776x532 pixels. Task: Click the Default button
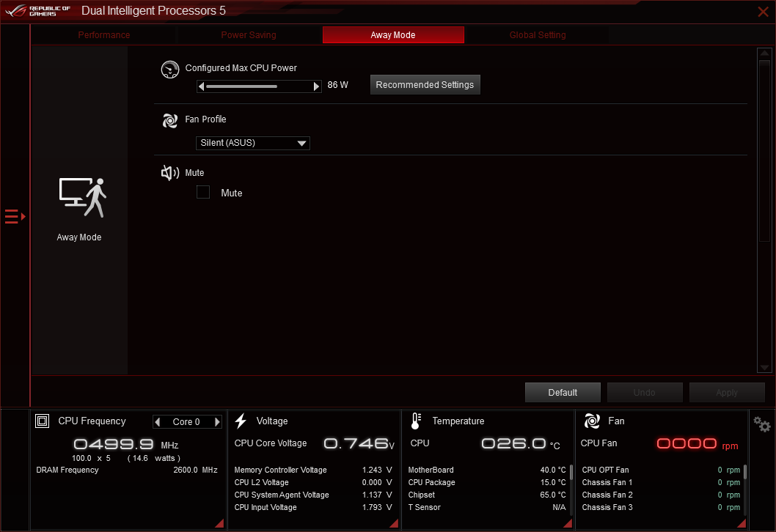pyautogui.click(x=563, y=393)
